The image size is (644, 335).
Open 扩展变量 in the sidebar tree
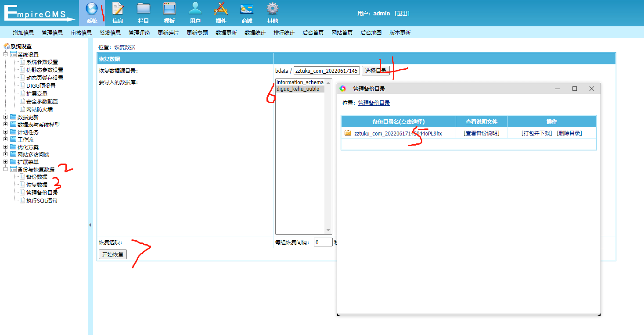pos(37,93)
